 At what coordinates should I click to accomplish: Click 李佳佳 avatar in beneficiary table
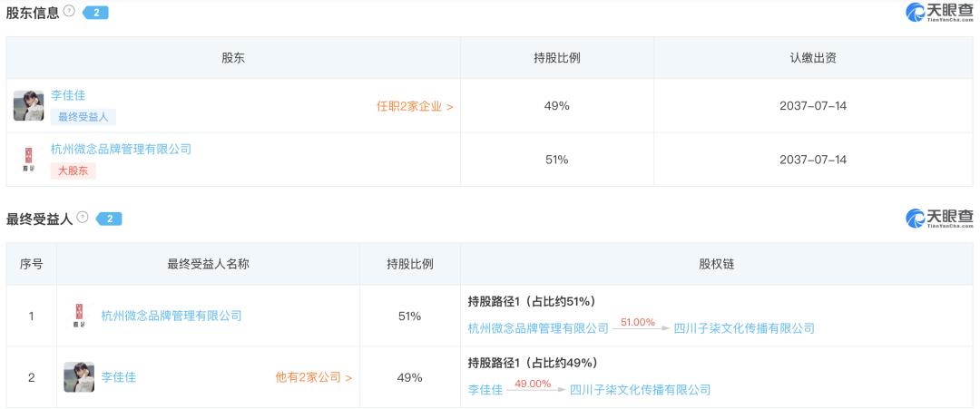click(79, 376)
